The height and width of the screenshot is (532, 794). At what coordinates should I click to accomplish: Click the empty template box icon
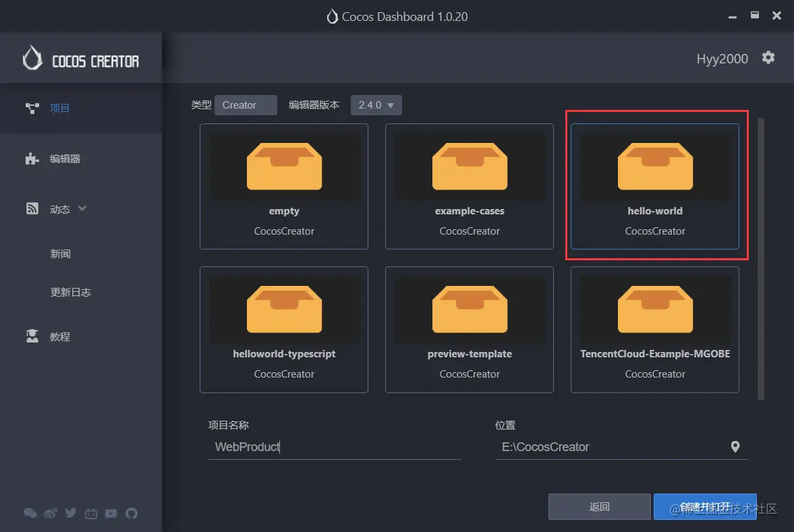tap(284, 167)
